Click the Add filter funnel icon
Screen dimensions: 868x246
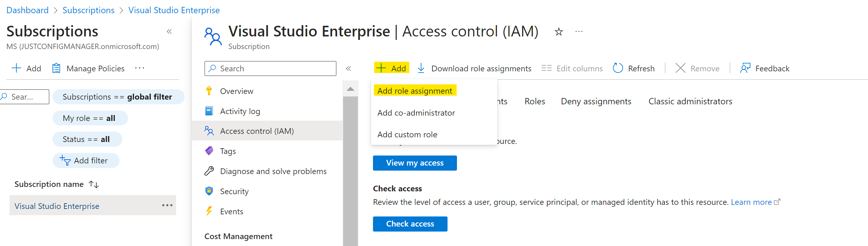pos(65,160)
